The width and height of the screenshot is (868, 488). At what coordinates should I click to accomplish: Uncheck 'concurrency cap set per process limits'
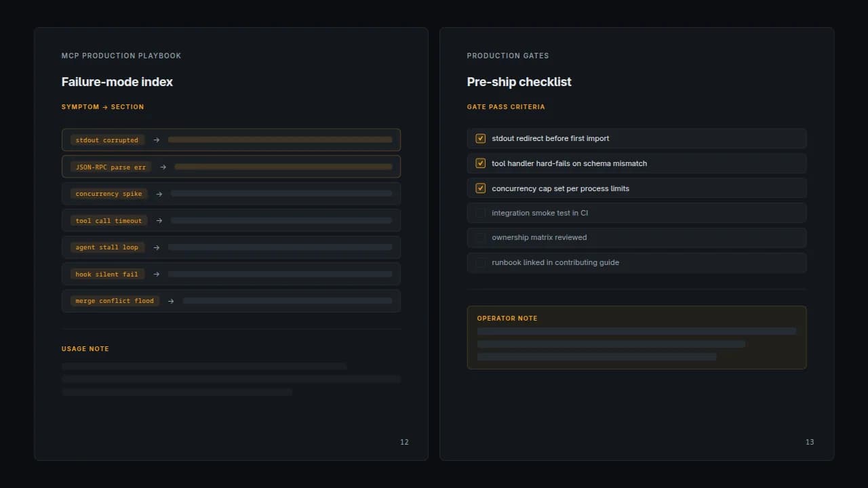(480, 188)
